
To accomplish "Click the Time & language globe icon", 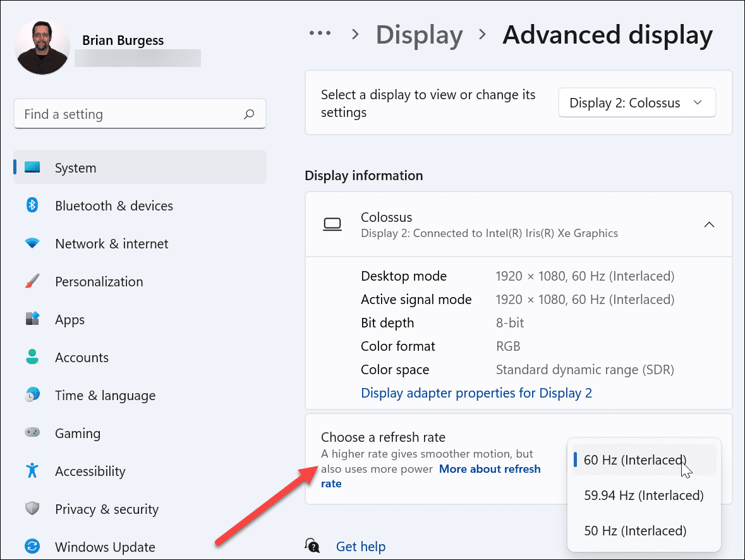I will pos(32,394).
